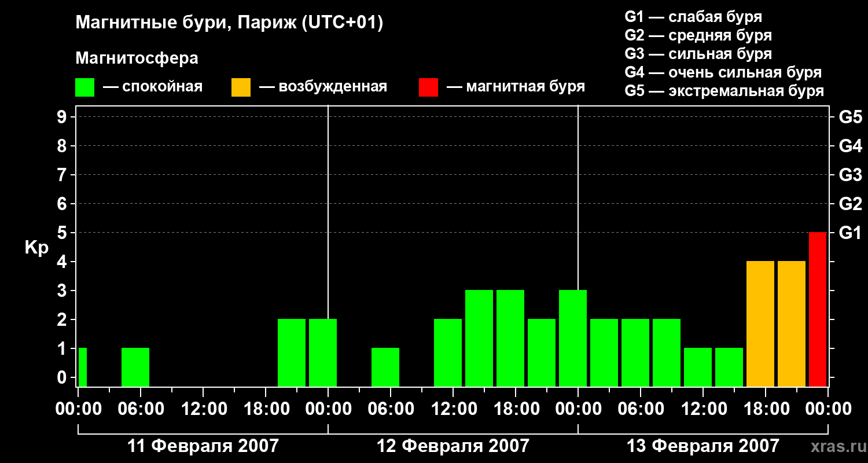Click the second orange Kp 4 bar before red bar
The width and height of the screenshot is (868, 463).
pyautogui.click(x=792, y=324)
